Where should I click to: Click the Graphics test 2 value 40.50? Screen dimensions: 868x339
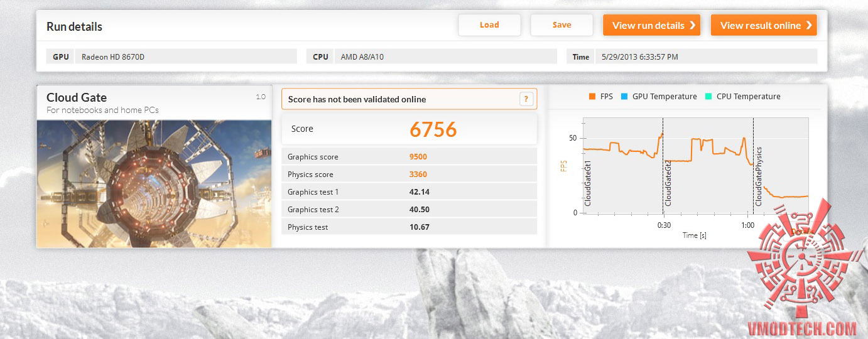[420, 210]
